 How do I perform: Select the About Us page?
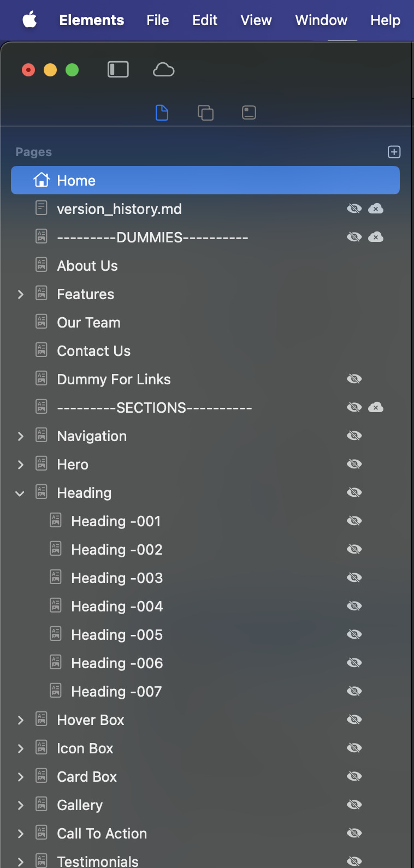(x=87, y=266)
